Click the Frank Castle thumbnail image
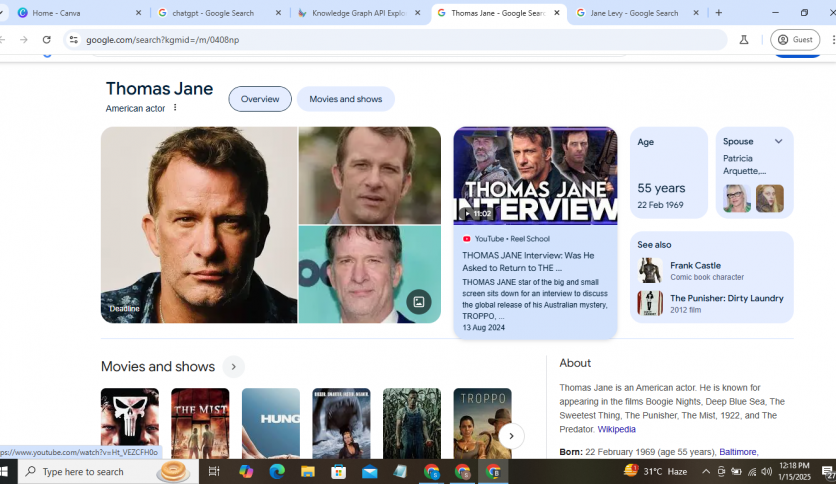 650,271
